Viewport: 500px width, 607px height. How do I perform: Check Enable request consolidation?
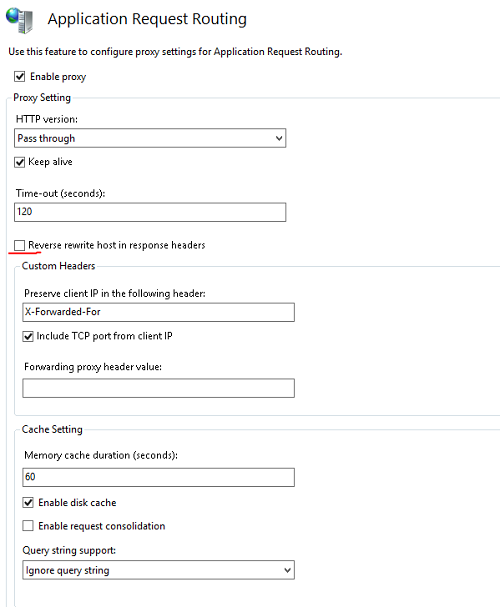(28, 526)
